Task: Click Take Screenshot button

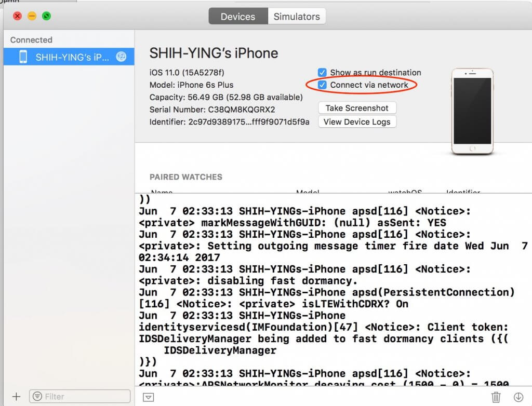Action: [357, 108]
